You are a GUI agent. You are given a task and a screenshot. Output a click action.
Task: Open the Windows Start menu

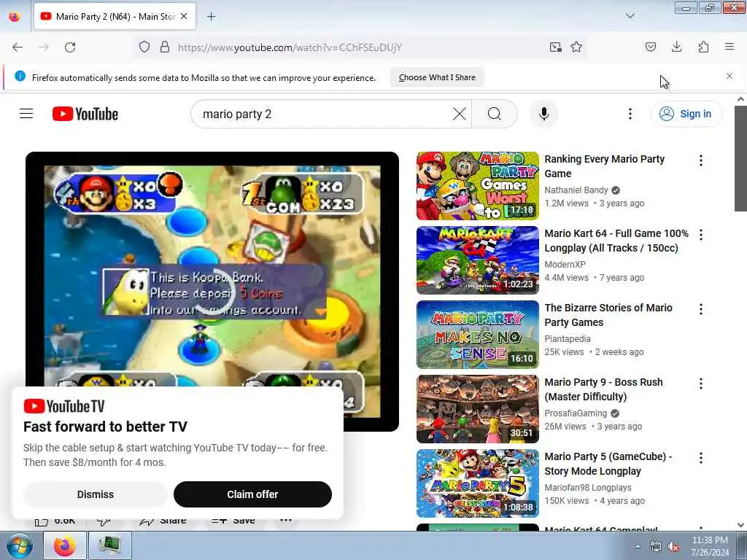coord(19,545)
